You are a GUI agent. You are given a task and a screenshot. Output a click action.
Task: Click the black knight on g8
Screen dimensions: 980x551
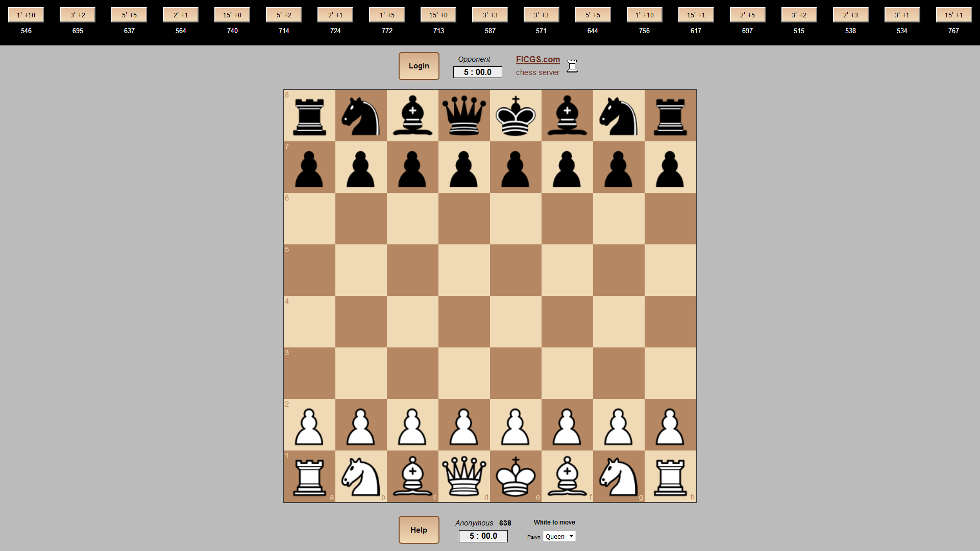[x=619, y=115]
